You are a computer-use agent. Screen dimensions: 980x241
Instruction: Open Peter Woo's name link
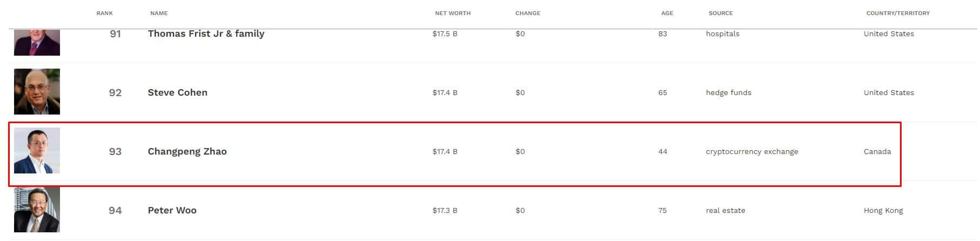pos(172,210)
